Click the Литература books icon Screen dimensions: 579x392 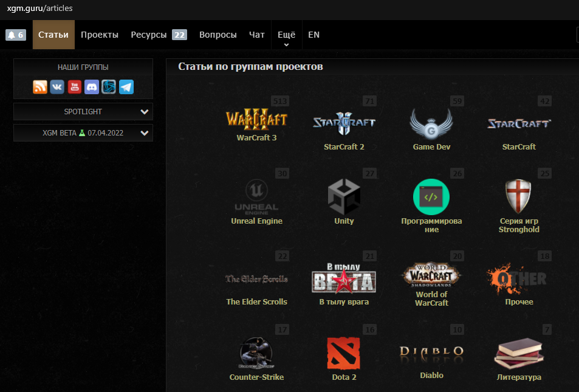[x=519, y=353]
